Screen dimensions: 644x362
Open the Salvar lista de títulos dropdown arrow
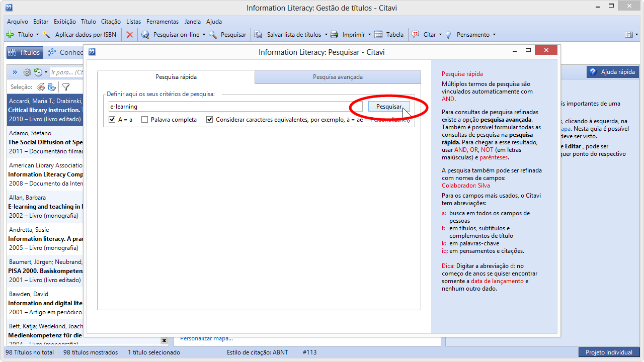[x=326, y=35]
